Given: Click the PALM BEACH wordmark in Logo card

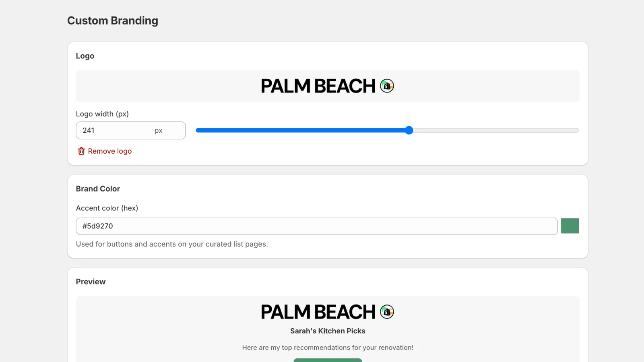Looking at the screenshot, I should [x=318, y=86].
